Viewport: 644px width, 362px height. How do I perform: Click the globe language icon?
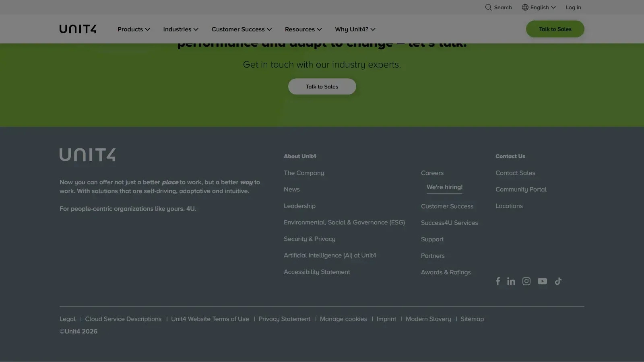(x=525, y=7)
